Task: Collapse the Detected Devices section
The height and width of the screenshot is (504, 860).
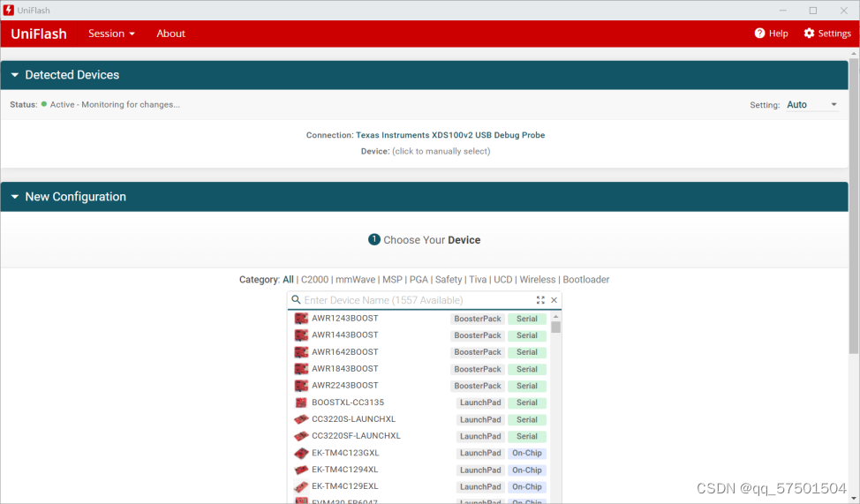Action: [x=14, y=75]
